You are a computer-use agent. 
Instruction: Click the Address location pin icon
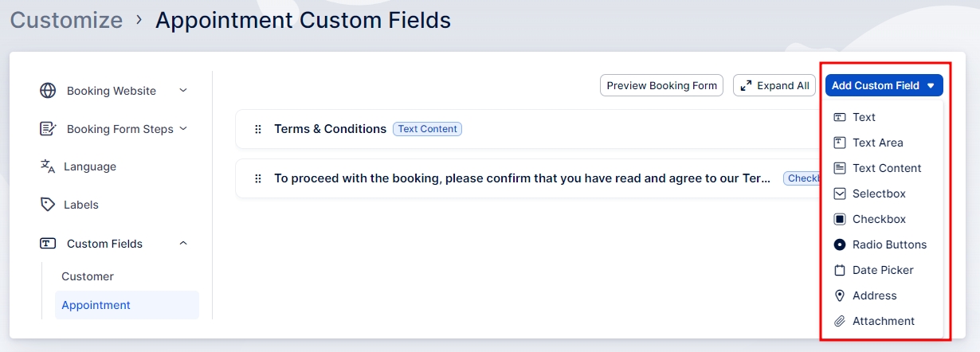coord(839,295)
